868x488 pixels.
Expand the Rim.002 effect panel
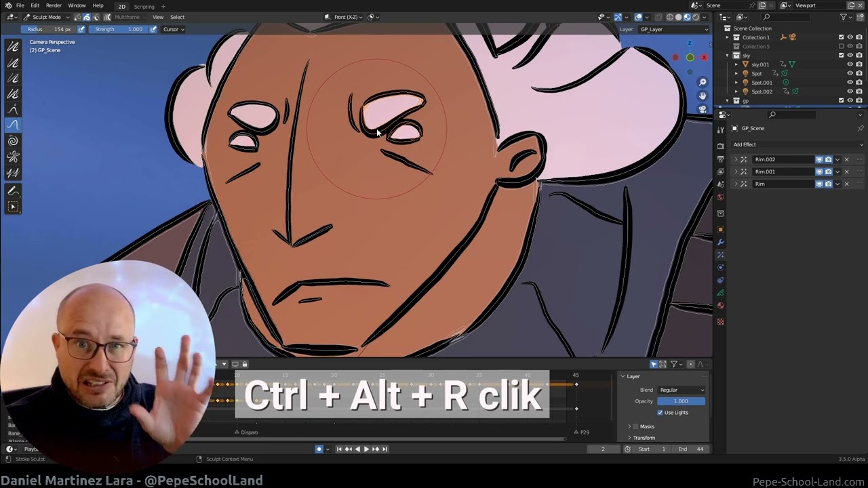click(736, 159)
